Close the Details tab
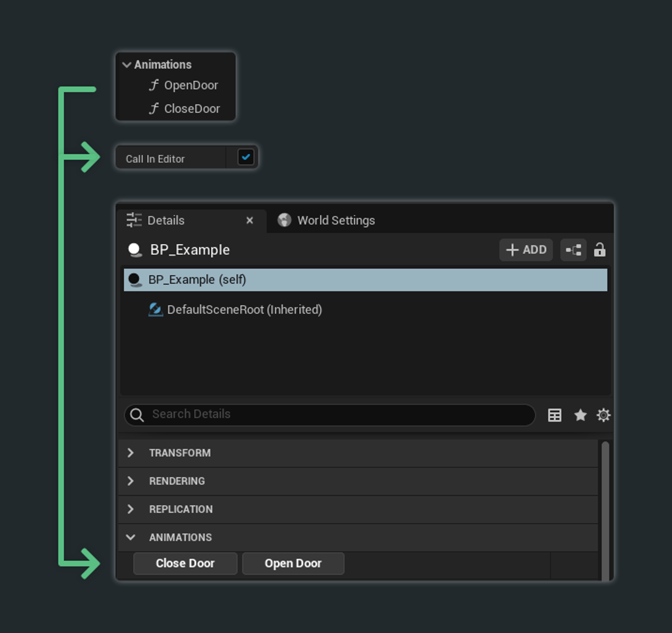 point(250,220)
